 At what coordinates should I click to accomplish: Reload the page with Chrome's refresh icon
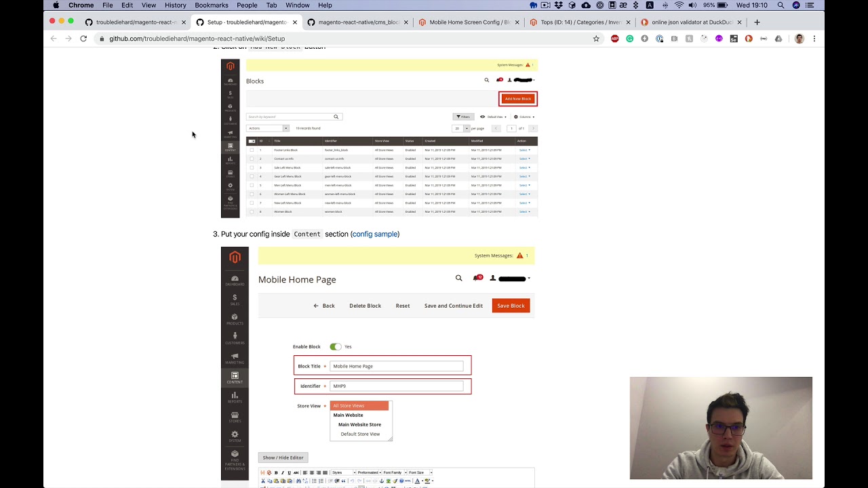click(x=83, y=39)
